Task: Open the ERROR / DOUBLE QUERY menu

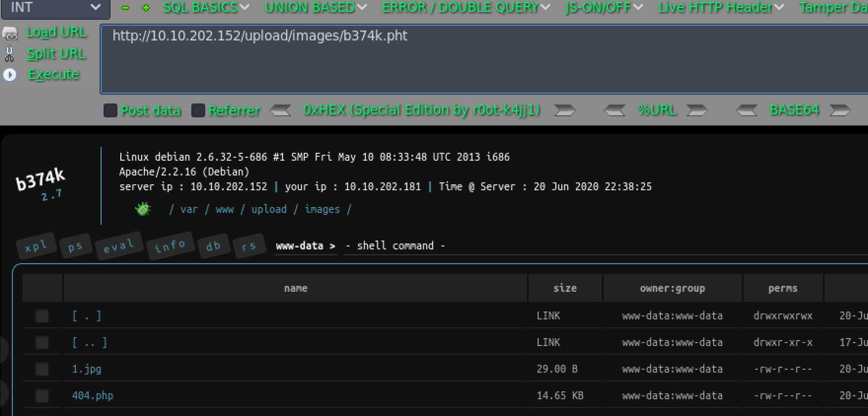Action: coord(466,7)
